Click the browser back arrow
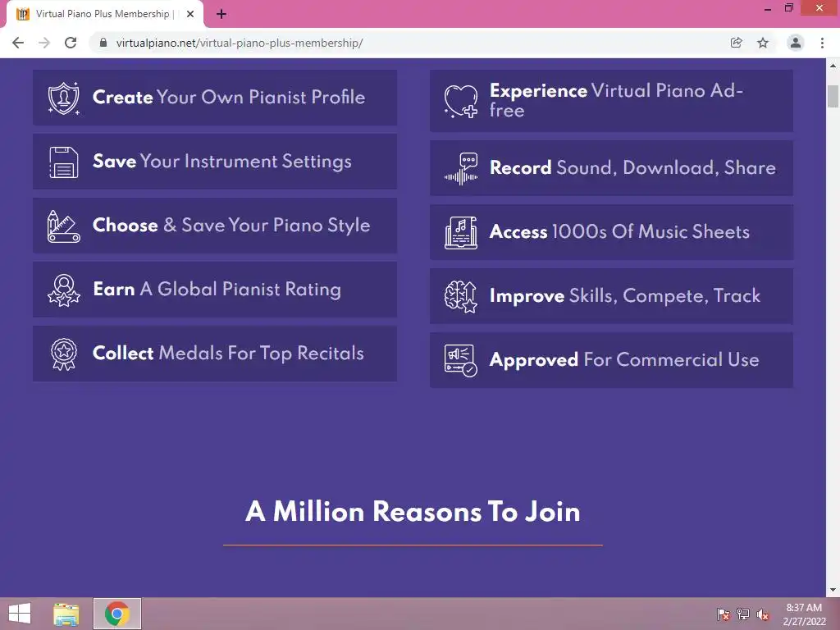840x630 pixels. click(18, 43)
